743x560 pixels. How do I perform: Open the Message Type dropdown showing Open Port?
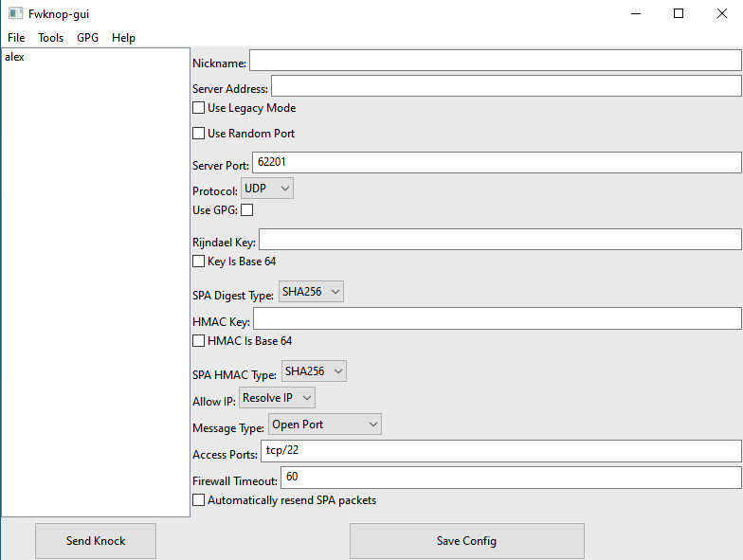click(x=324, y=425)
